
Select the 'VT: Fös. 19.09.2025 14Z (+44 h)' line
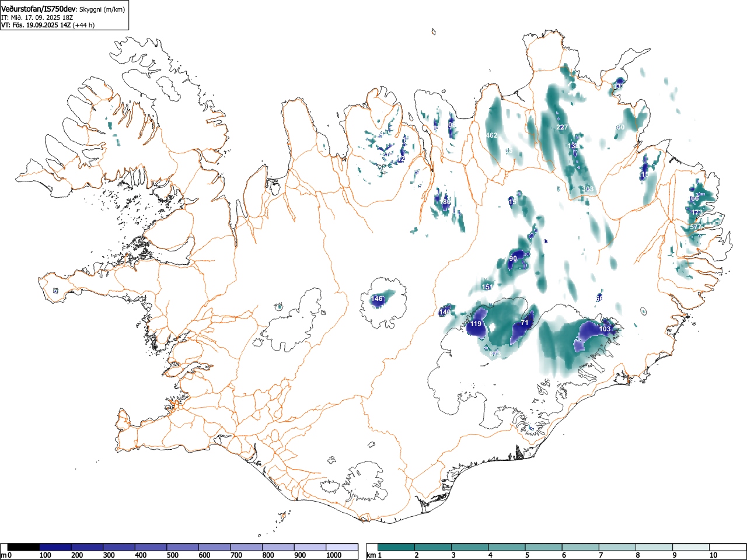coord(48,25)
